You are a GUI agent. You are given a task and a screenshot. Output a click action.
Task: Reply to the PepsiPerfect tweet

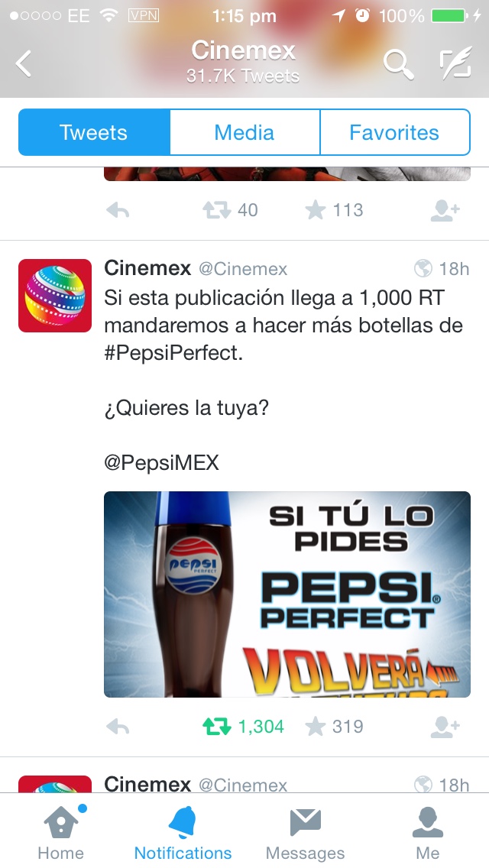pos(118,727)
